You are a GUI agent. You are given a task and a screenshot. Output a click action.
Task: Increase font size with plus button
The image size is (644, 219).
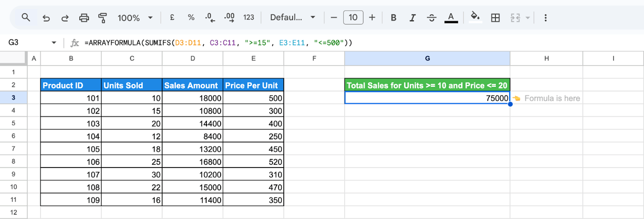point(372,17)
